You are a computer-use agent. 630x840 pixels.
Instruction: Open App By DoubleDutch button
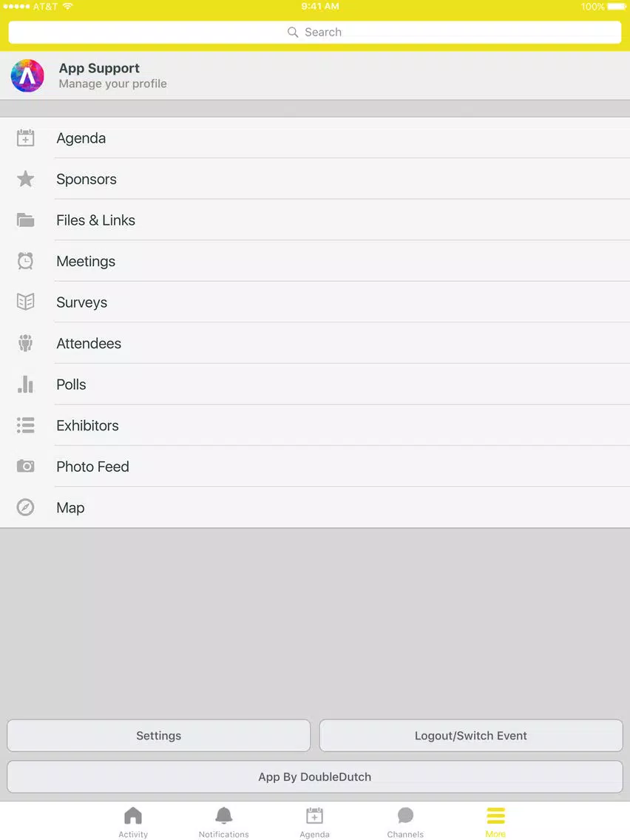click(315, 777)
